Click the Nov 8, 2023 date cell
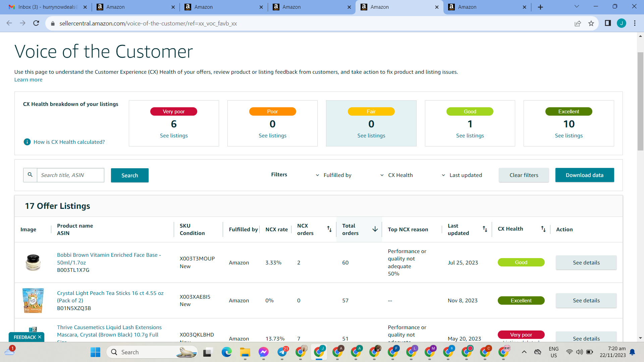644x362 pixels. (x=463, y=300)
